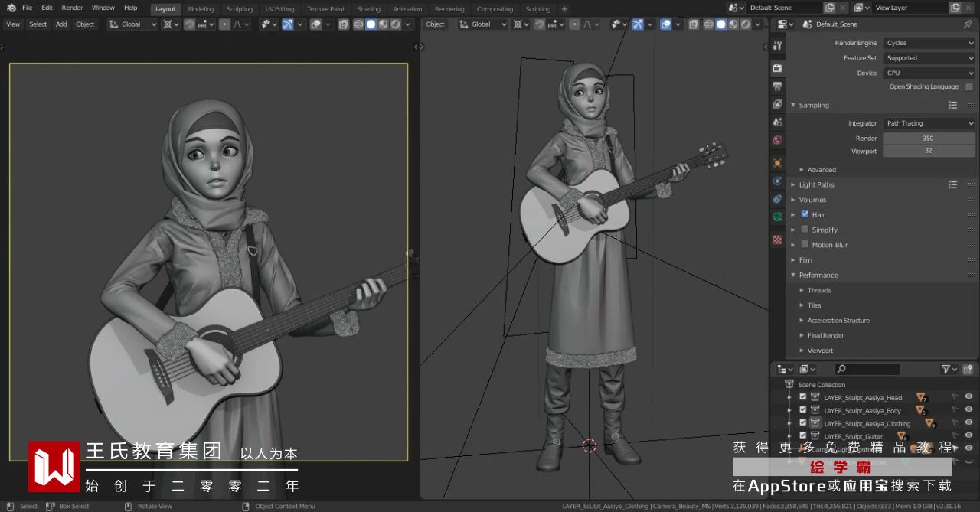
Task: Hide LAYER_Sculpt_Aasiya_Head collection in viewport
Action: (x=969, y=397)
